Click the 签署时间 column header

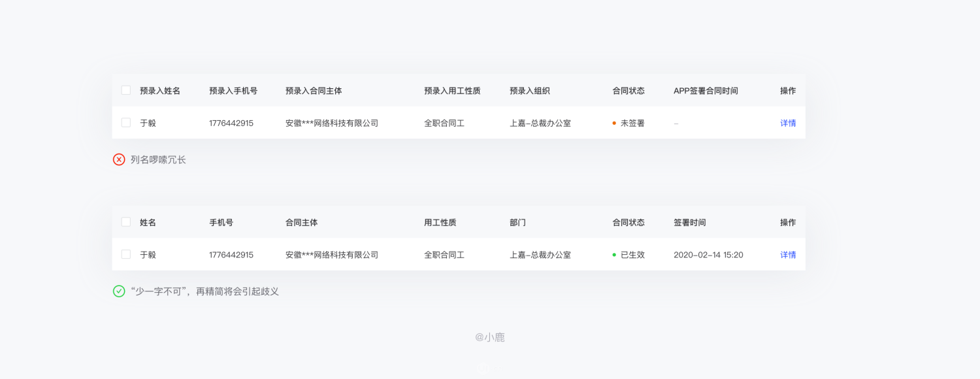[x=690, y=223]
